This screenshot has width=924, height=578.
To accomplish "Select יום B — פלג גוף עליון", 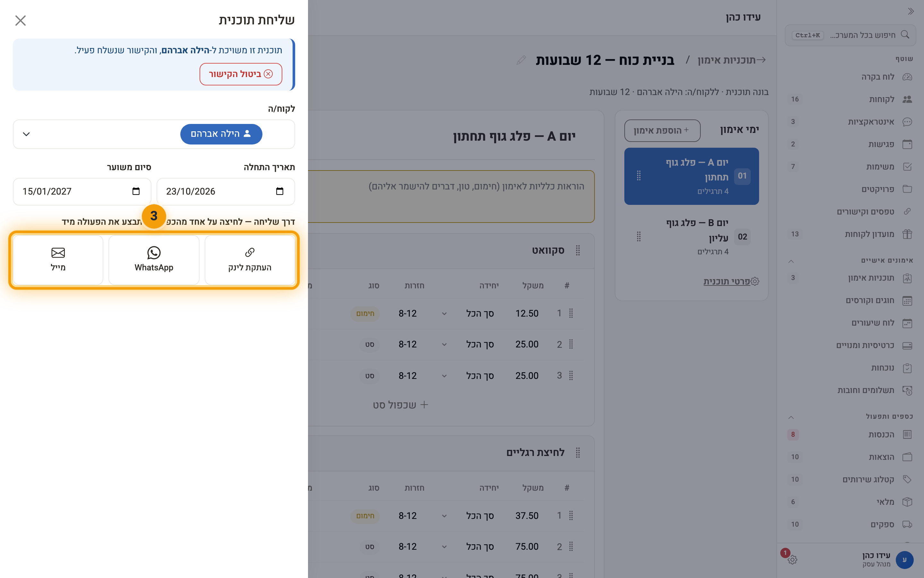I will [691, 237].
